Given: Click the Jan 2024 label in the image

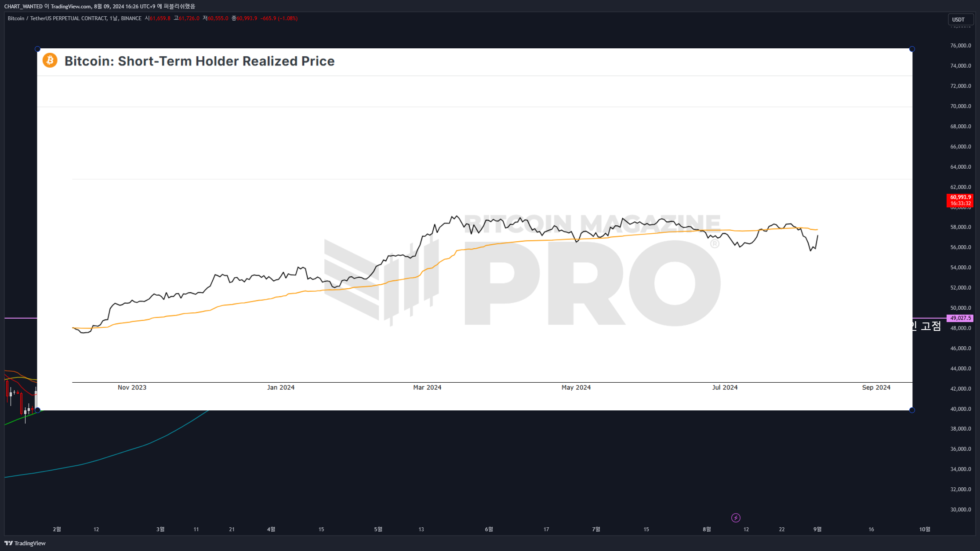Looking at the screenshot, I should pos(281,388).
